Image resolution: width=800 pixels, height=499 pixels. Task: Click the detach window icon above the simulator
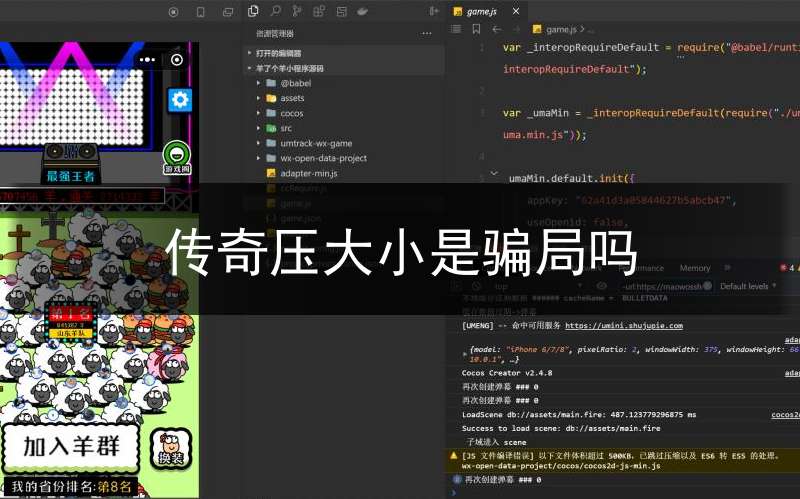tap(228, 12)
